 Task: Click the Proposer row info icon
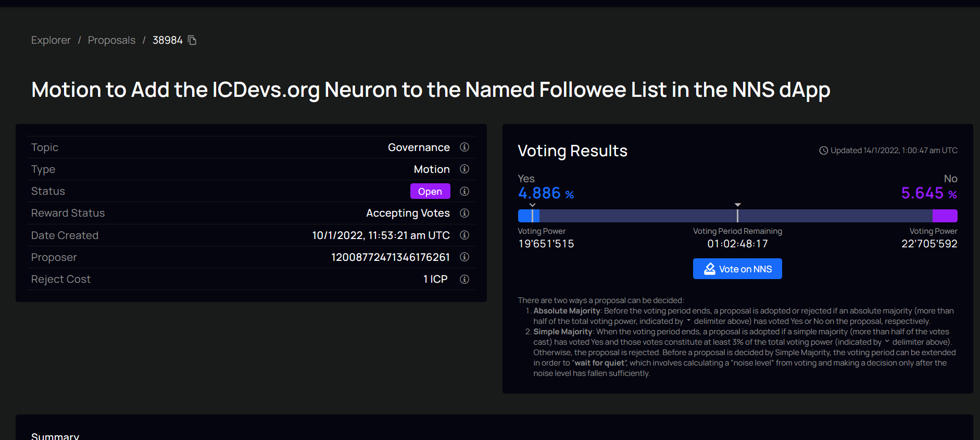pos(464,257)
